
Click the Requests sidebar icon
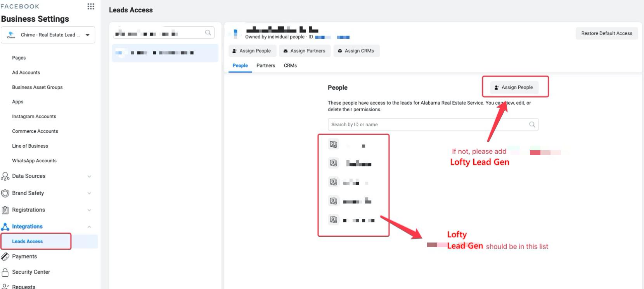click(5, 287)
